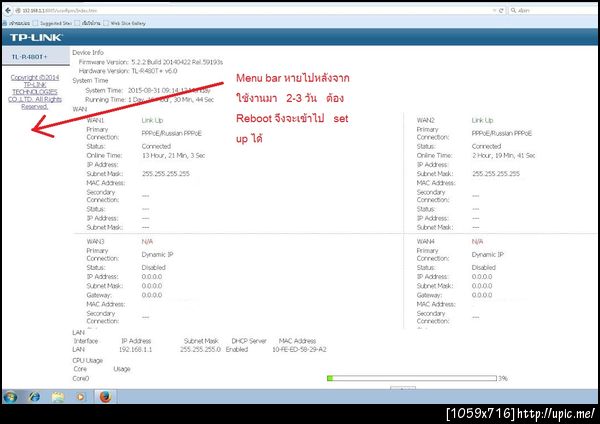
Task: Click the 3% CPU usage value
Action: pyautogui.click(x=503, y=378)
